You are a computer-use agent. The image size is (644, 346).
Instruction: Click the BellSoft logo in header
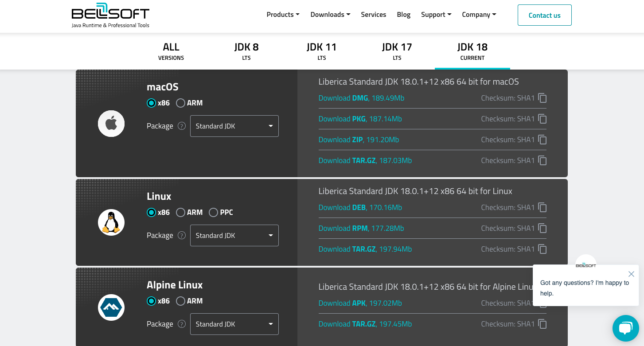coord(110,16)
